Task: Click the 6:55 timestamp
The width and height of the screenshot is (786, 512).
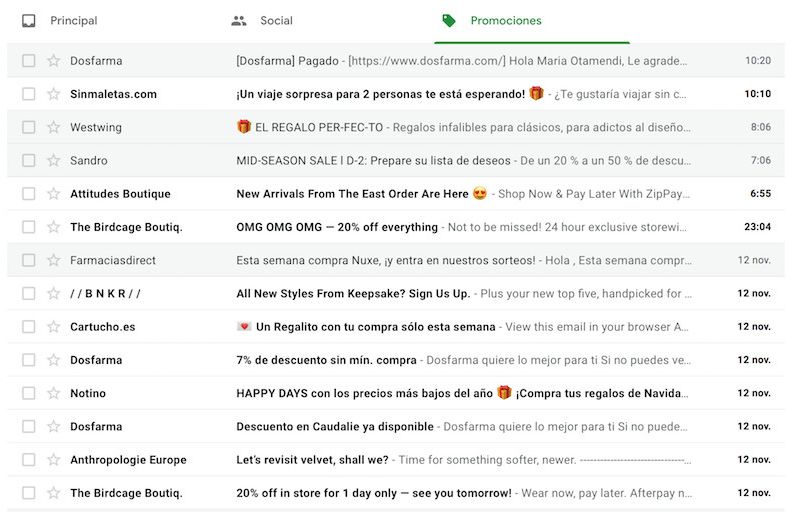Action: (760, 194)
